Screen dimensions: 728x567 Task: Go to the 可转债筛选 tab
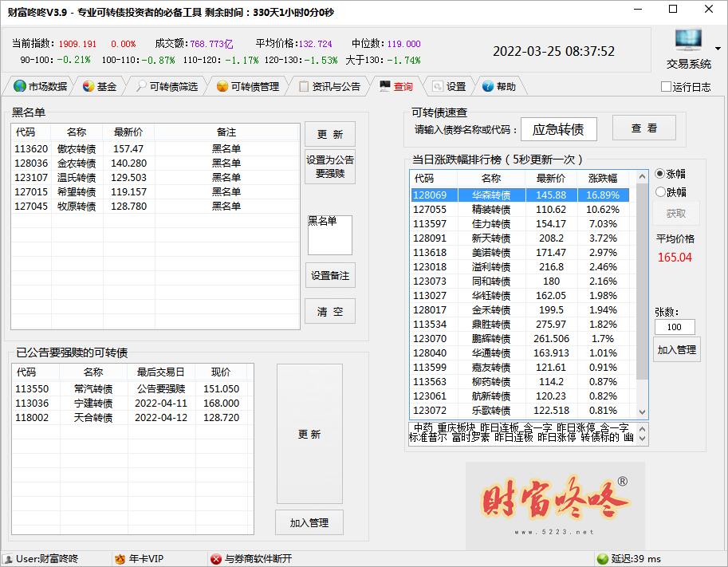(x=167, y=86)
